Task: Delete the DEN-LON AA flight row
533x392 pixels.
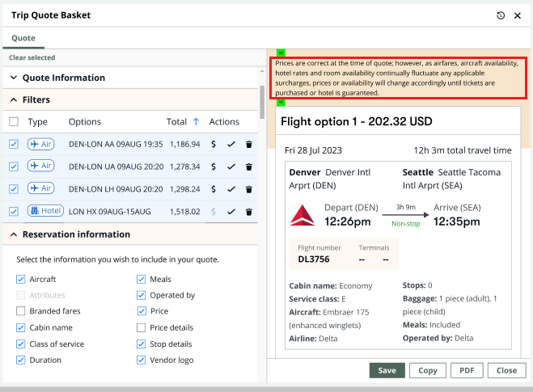Action: (x=249, y=144)
